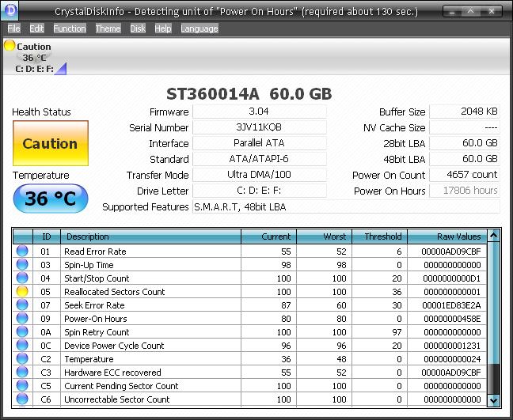Click the ST360014A 60.0 GB drive title
513x420 pixels.
coord(249,94)
